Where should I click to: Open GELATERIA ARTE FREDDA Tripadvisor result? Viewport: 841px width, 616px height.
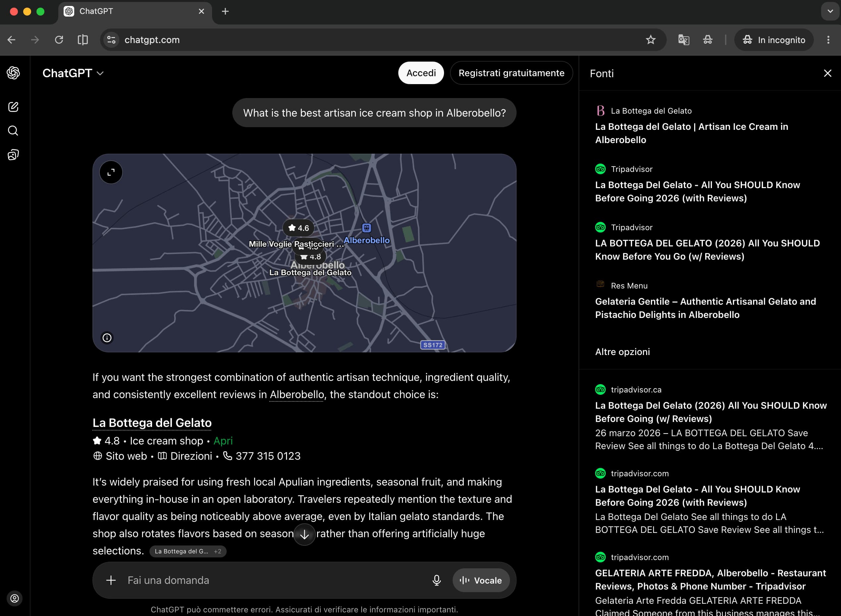[711, 584]
